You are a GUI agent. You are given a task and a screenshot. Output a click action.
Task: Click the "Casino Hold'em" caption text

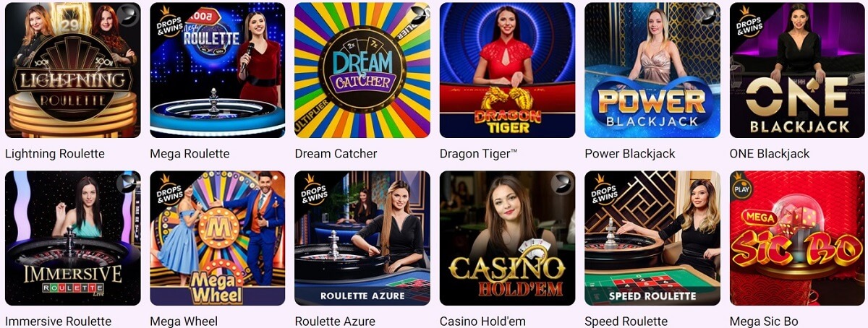coord(482,321)
